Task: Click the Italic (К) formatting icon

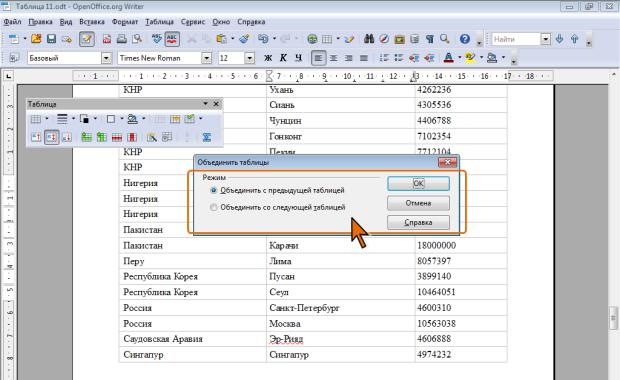Action: point(283,58)
